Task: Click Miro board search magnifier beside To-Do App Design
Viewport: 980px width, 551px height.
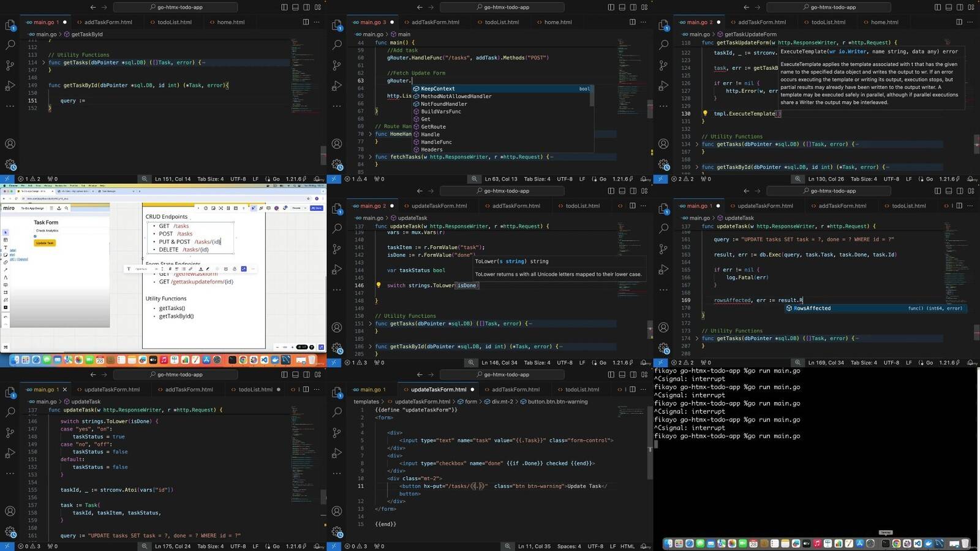Action: 66,208
